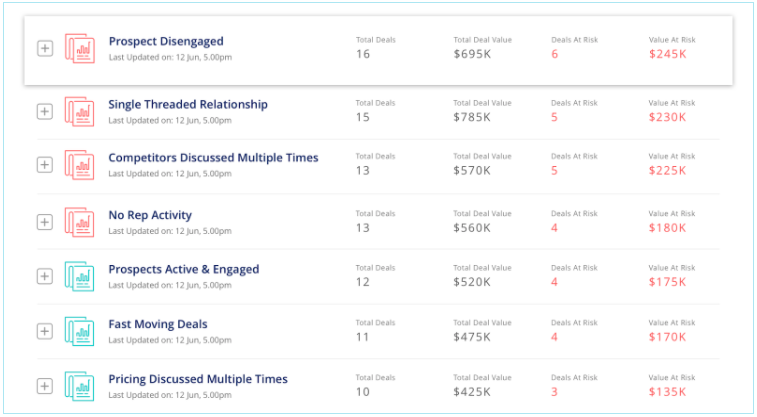
Task: Click the teal report icon for Fast Moving Deals
Action: click(x=80, y=331)
